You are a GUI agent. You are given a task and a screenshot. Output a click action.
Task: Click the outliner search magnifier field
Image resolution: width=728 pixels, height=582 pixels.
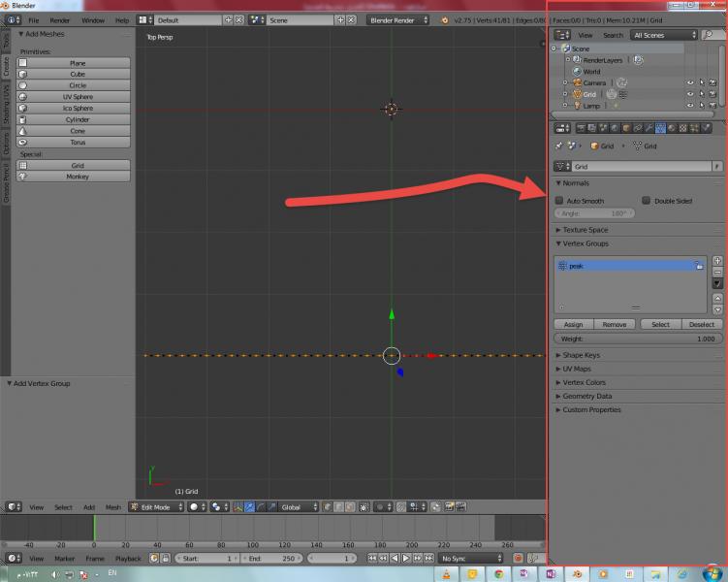click(x=712, y=35)
